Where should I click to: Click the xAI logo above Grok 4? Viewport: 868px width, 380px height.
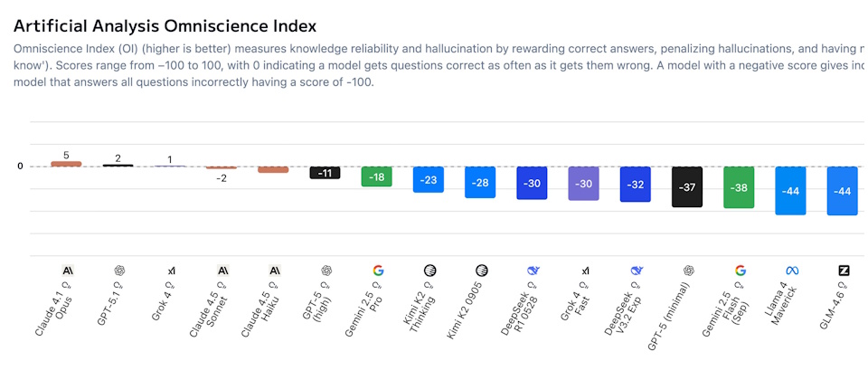171,271
